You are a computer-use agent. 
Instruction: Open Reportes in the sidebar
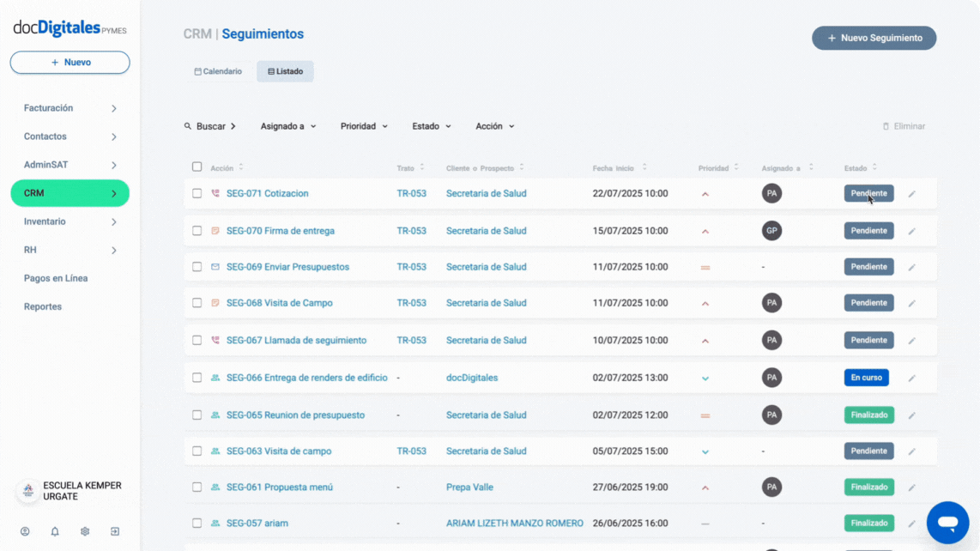click(43, 306)
